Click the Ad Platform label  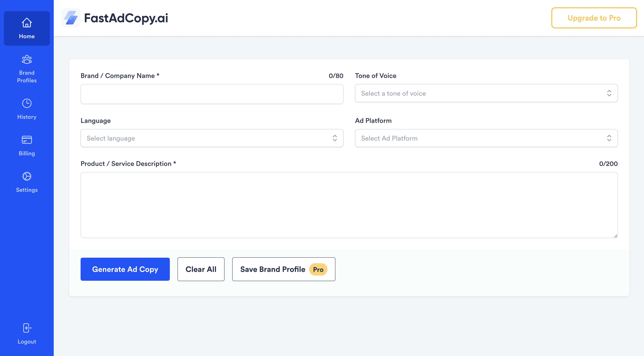pos(373,121)
